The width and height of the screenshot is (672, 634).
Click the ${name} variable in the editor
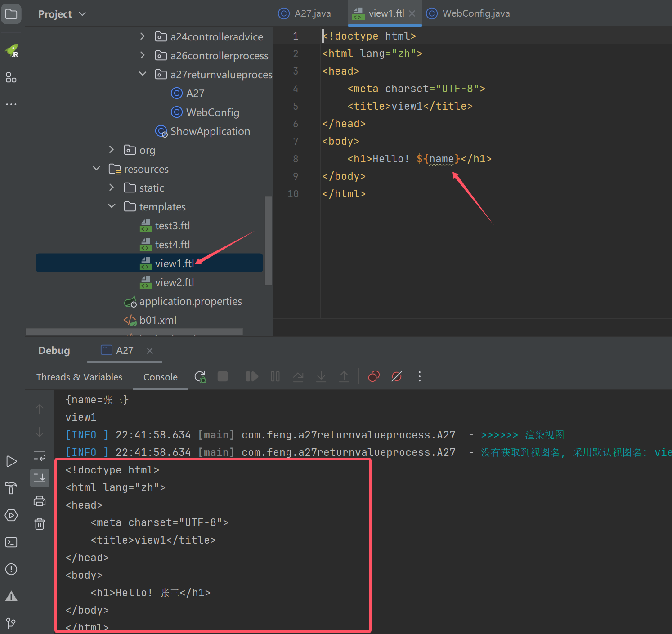point(438,159)
